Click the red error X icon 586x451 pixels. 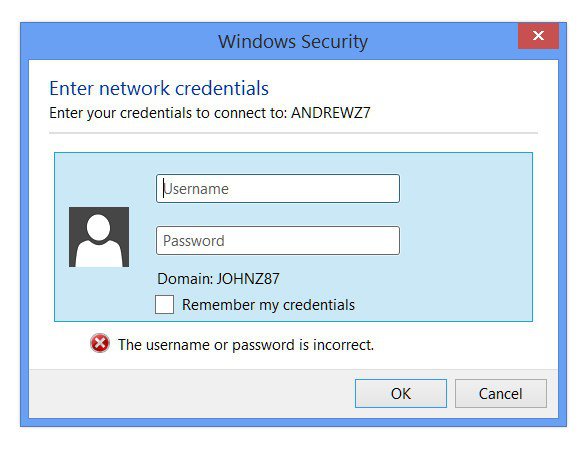pyautogui.click(x=100, y=343)
